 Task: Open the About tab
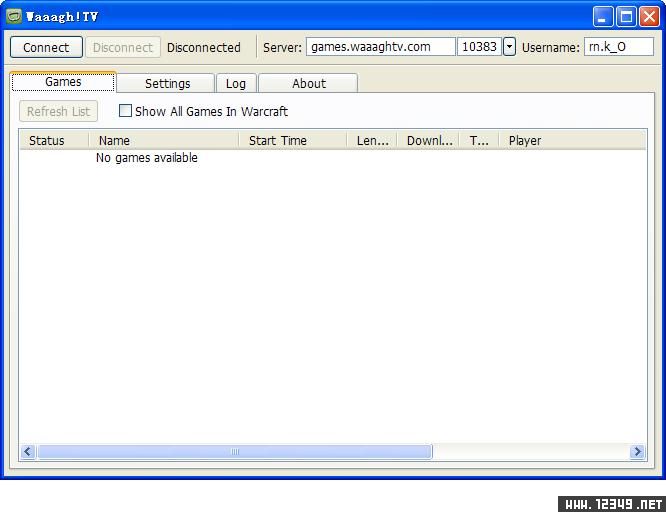(x=308, y=83)
